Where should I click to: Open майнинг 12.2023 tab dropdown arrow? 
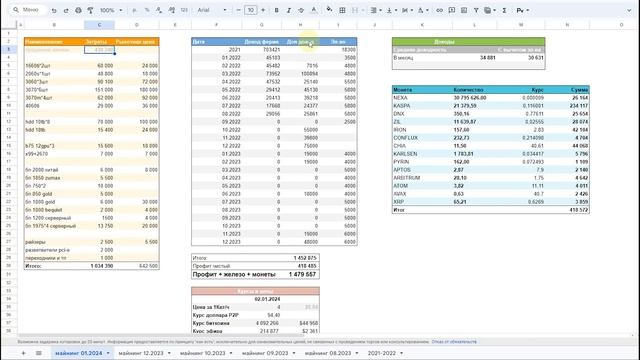[x=169, y=353]
